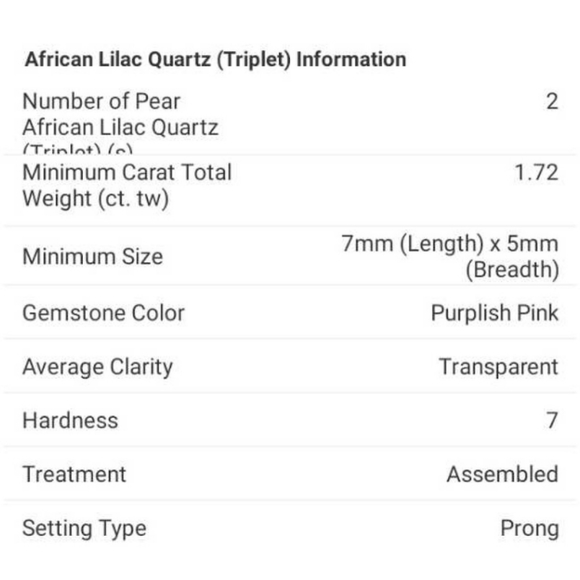
Task: Click the 1.72 carat weight value
Action: pos(536,173)
